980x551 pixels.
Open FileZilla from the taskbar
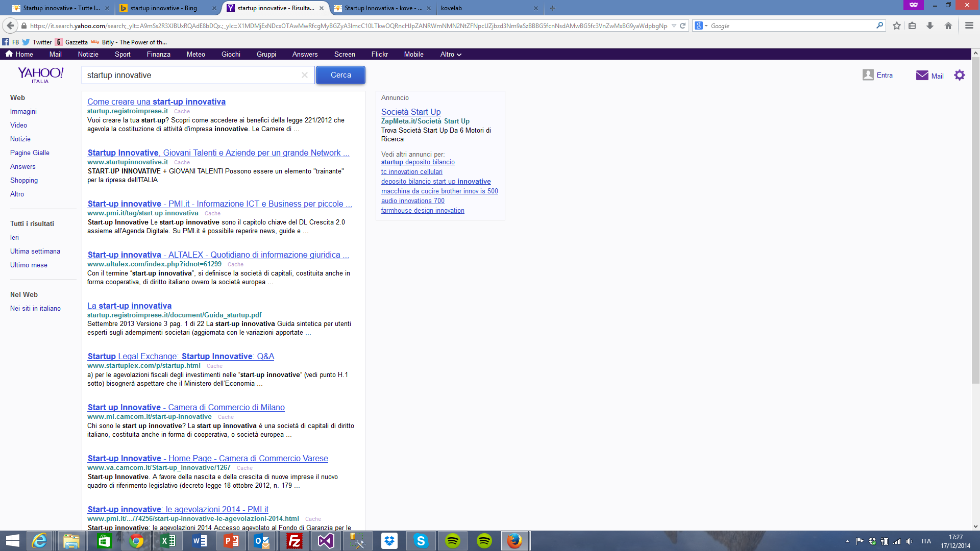[x=294, y=541]
